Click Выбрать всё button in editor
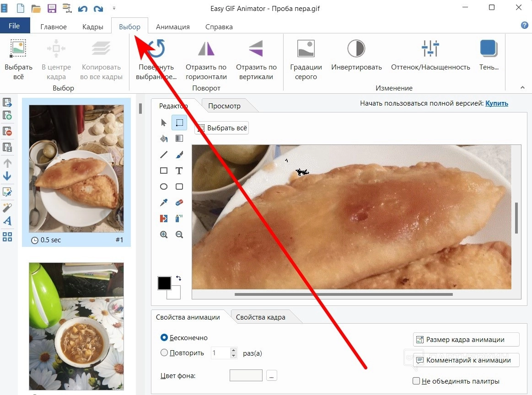 coord(222,128)
